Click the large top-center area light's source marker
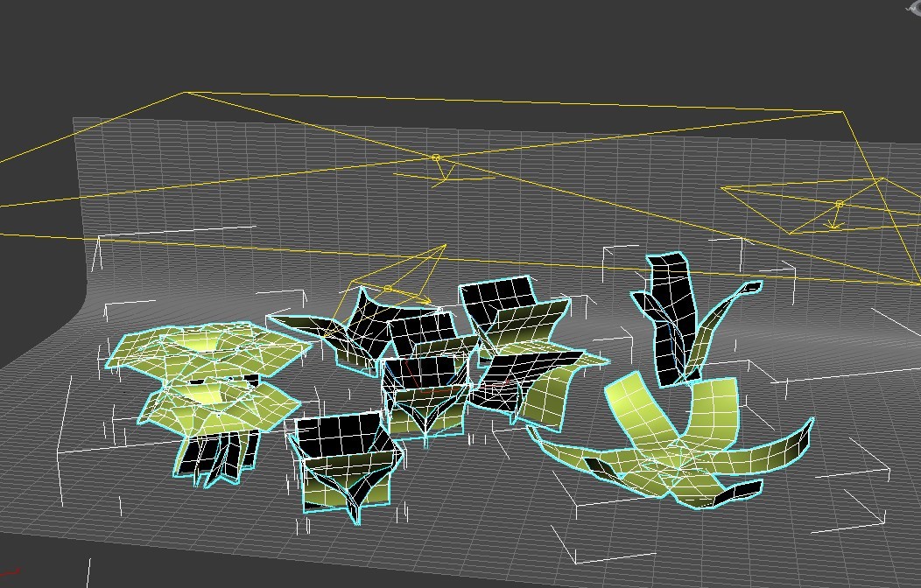Viewport: 921px width, 588px height. pyautogui.click(x=436, y=157)
